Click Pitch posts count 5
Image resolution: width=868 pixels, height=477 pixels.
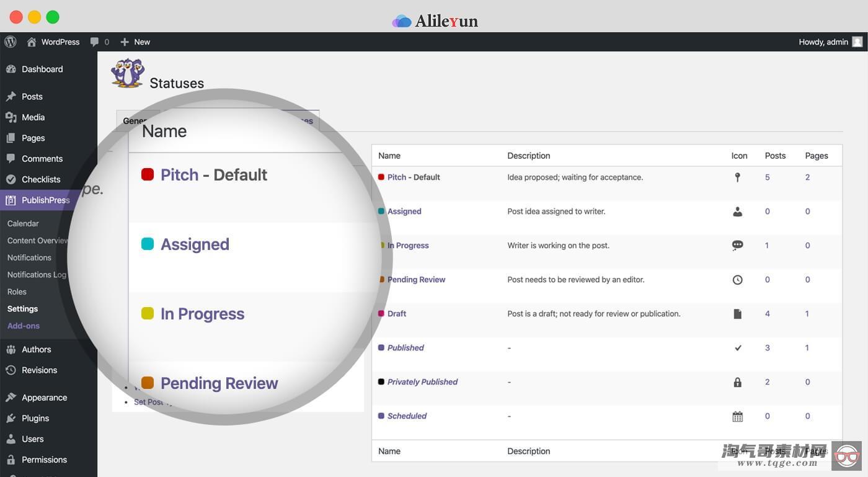point(767,177)
